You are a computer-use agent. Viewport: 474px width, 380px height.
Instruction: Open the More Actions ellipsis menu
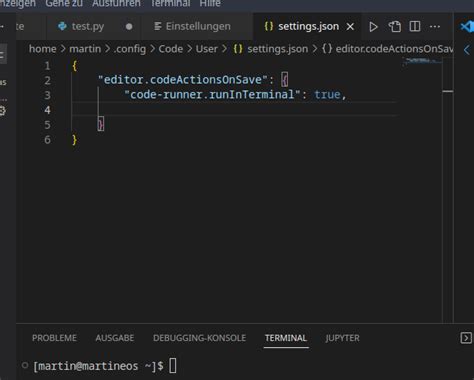click(435, 26)
